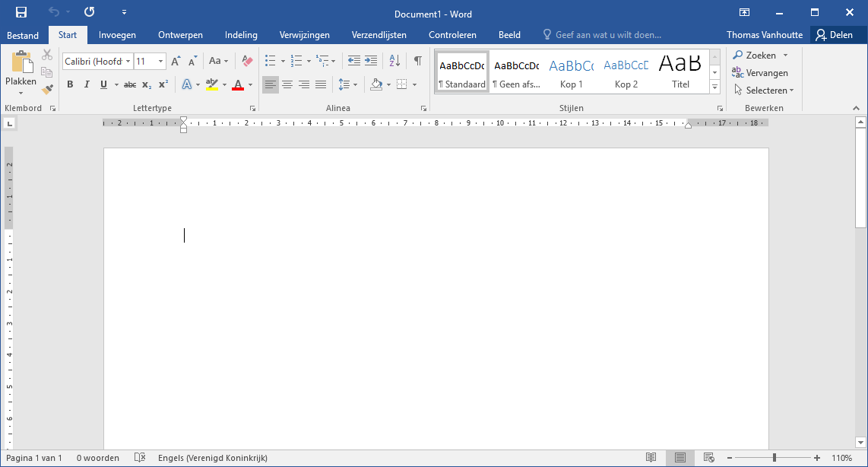Viewport: 868px width, 467px height.
Task: Open the Bestand menu
Action: [23, 35]
